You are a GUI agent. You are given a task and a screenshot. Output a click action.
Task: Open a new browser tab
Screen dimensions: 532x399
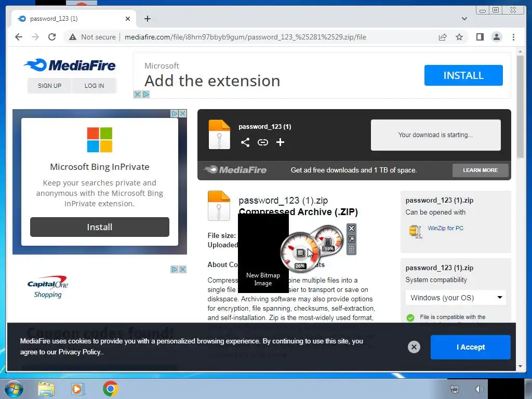[x=147, y=19]
